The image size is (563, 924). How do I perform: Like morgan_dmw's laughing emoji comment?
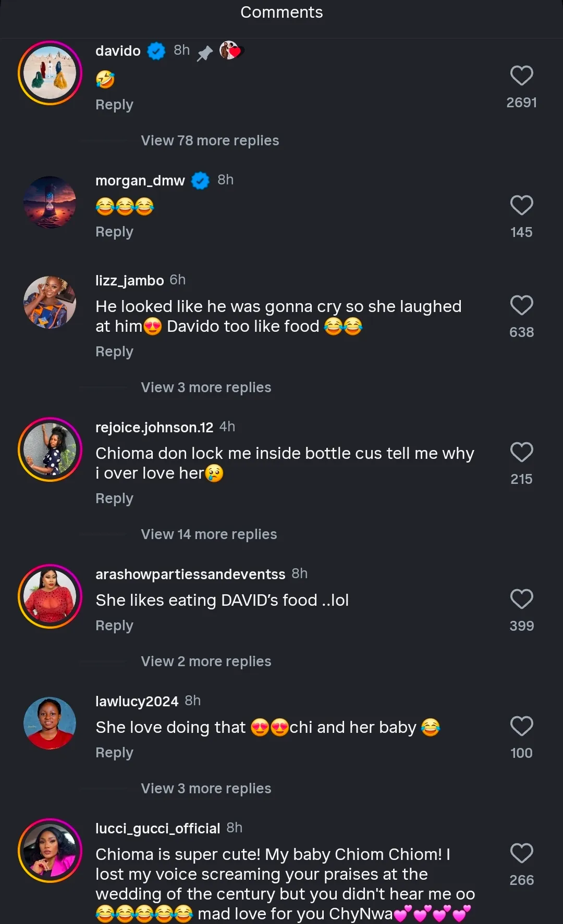point(521,206)
